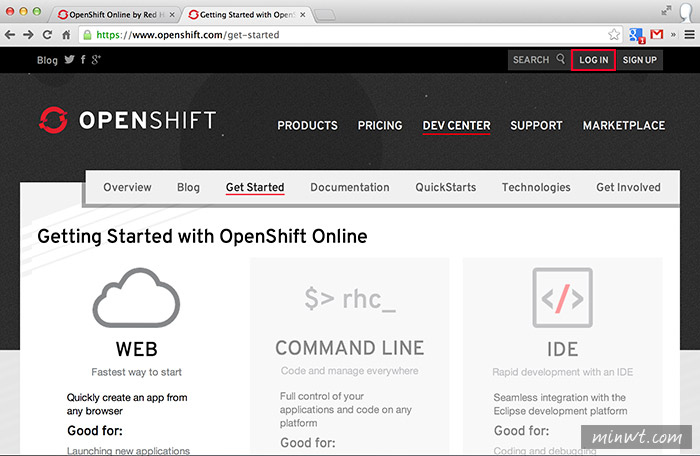The image size is (700, 456).
Task: Close the OpenShift Online by Red Hat tab
Action: [172, 15]
